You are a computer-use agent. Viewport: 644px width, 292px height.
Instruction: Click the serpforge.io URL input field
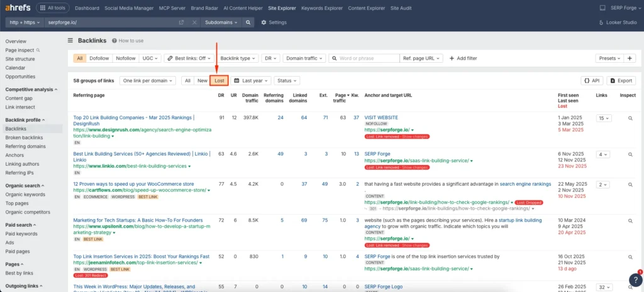[111, 23]
